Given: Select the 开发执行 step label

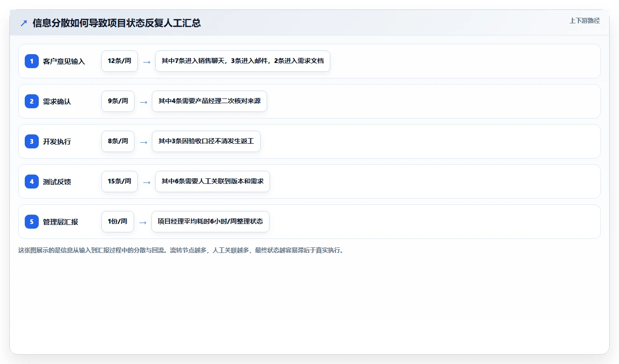Looking at the screenshot, I should (57, 141).
